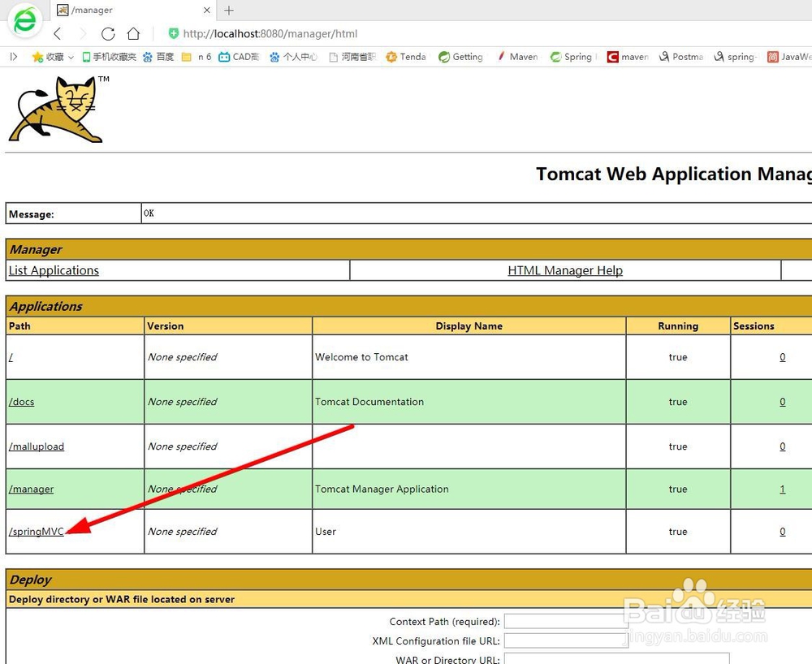Open the /manager application link
This screenshot has height=664, width=812.
31,489
